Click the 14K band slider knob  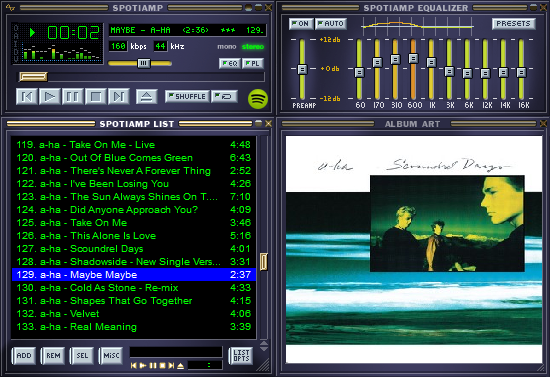[x=503, y=72]
